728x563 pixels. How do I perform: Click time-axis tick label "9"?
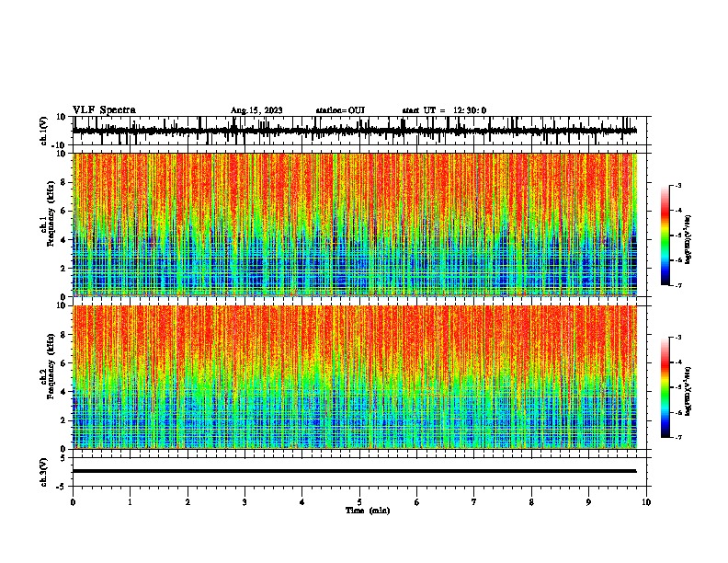[x=588, y=502]
